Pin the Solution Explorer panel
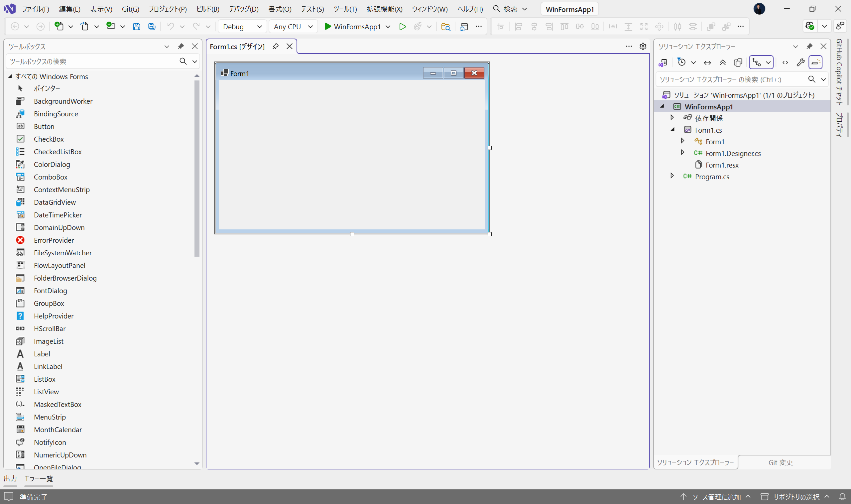This screenshot has width=851, height=504. (x=809, y=46)
